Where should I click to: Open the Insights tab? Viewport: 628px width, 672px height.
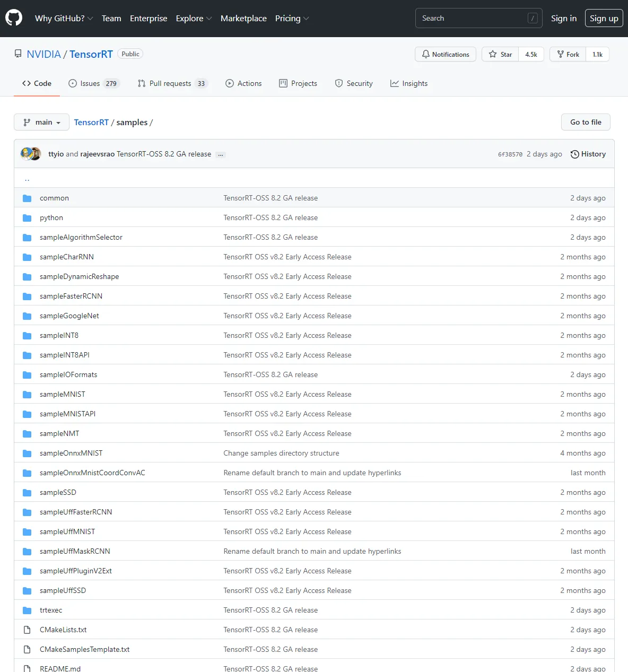tap(409, 83)
